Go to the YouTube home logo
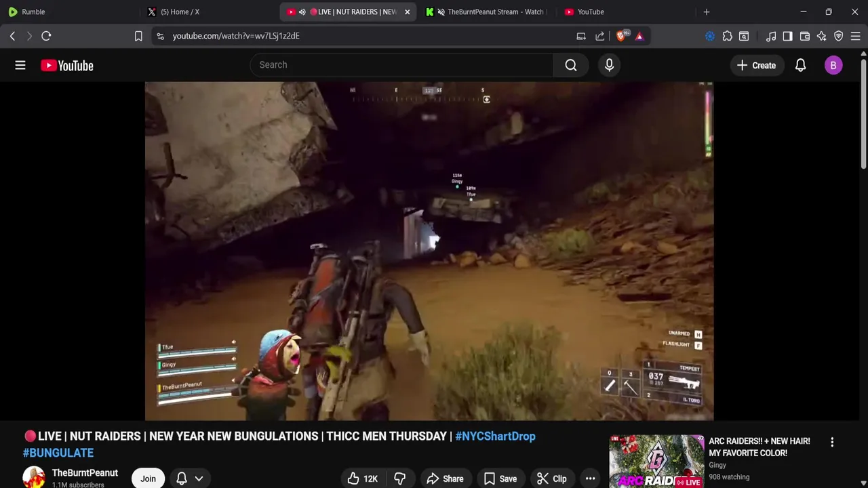 (x=66, y=65)
